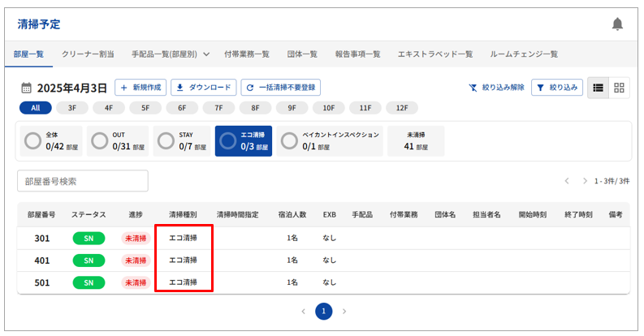Click next results arrow above table

point(585,180)
